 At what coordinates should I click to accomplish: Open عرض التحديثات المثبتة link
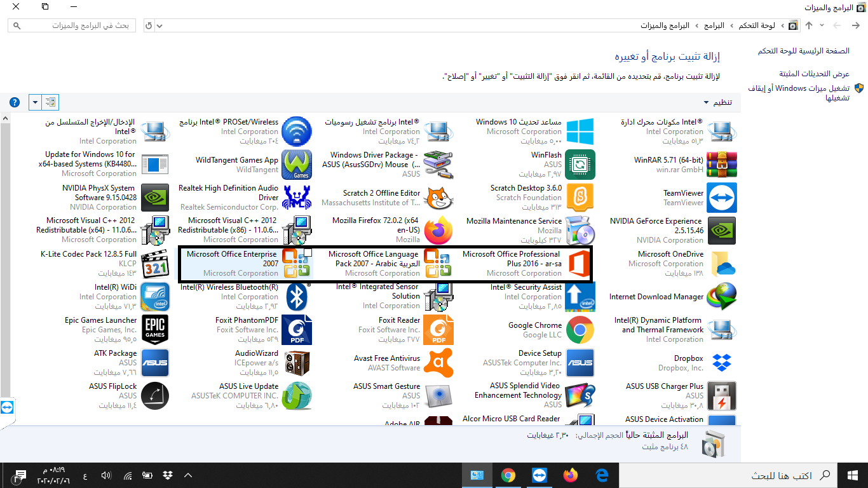click(x=814, y=74)
